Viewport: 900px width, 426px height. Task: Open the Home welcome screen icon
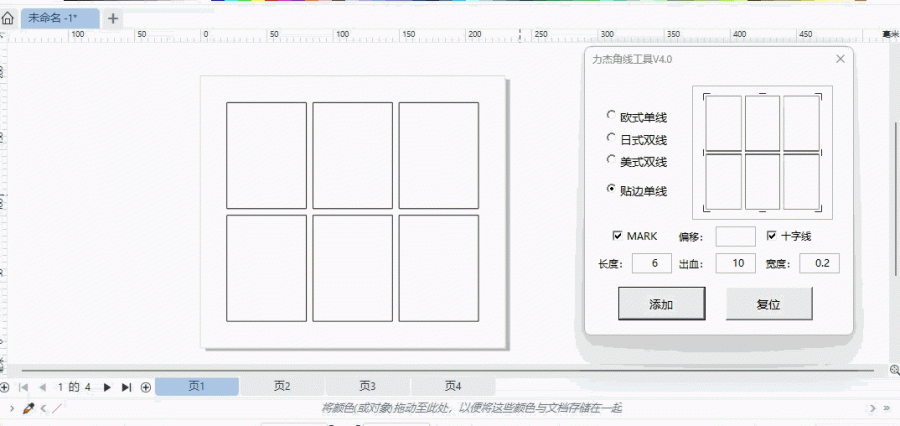click(7, 18)
